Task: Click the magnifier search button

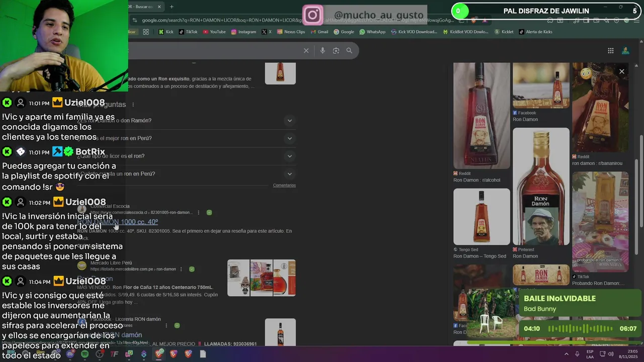Action: 349,50
